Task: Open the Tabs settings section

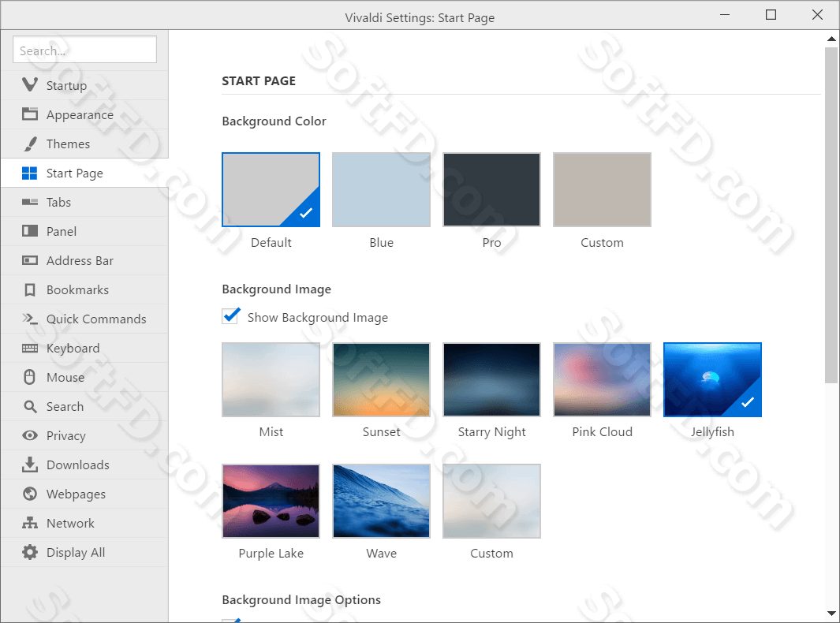Action: [84, 202]
